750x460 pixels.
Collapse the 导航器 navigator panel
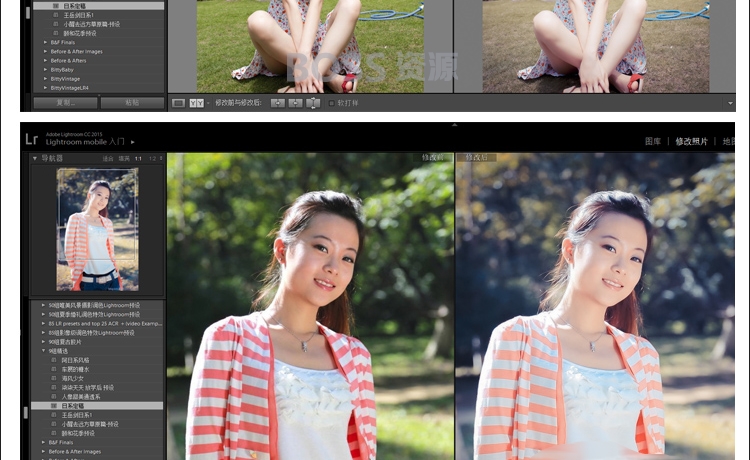click(x=34, y=158)
